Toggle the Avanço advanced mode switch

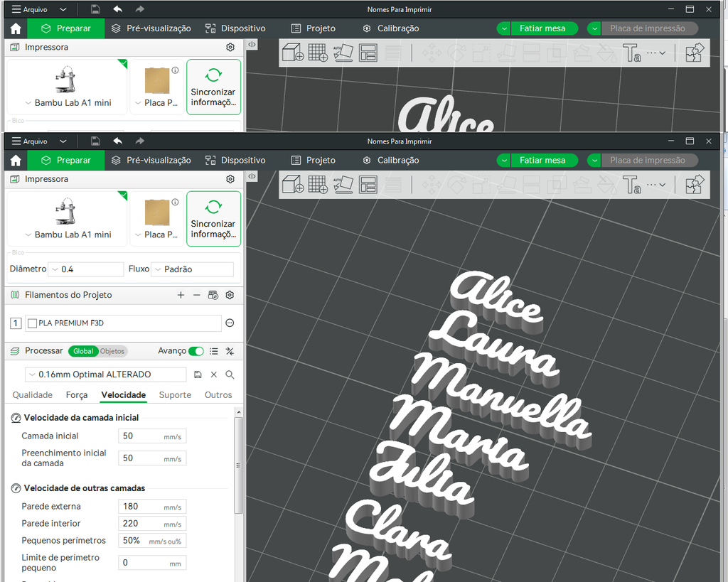point(196,351)
